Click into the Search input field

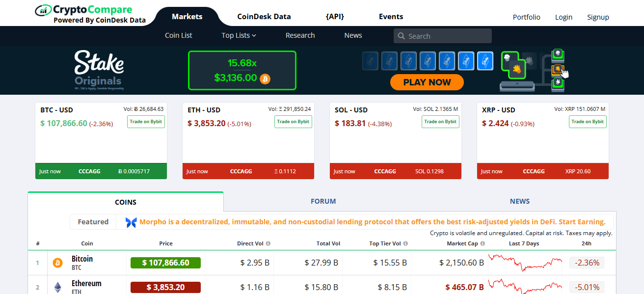click(448, 36)
